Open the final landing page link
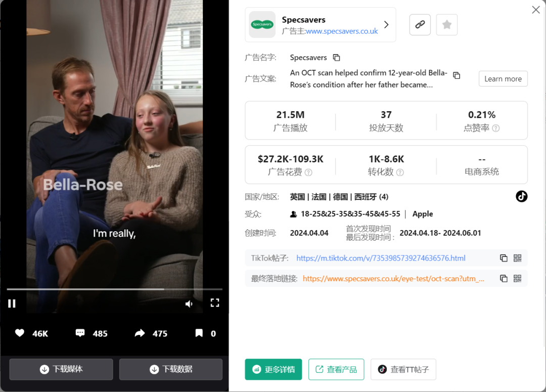Image resolution: width=546 pixels, height=392 pixels. coord(393,278)
